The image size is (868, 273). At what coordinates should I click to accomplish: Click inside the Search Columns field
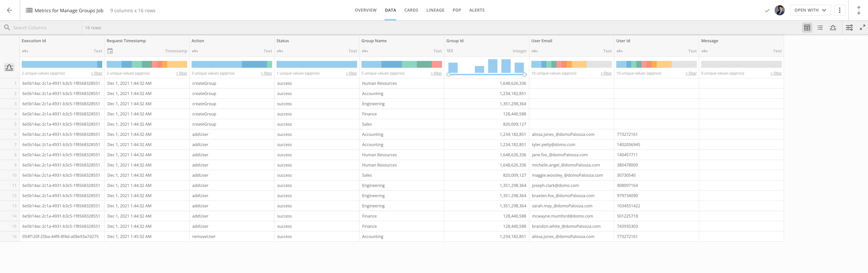click(x=40, y=27)
